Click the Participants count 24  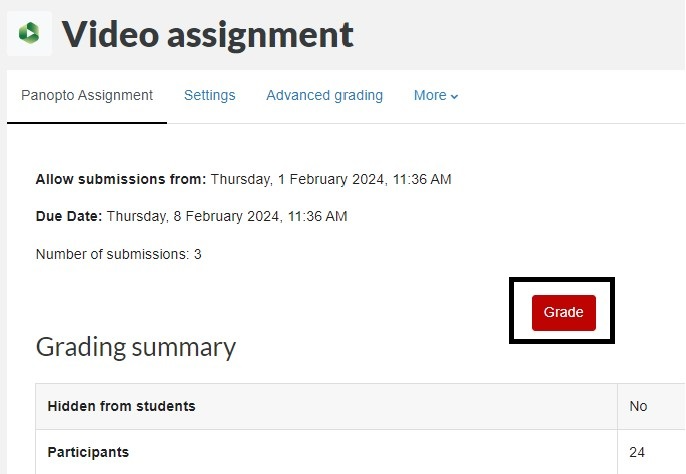pos(637,452)
